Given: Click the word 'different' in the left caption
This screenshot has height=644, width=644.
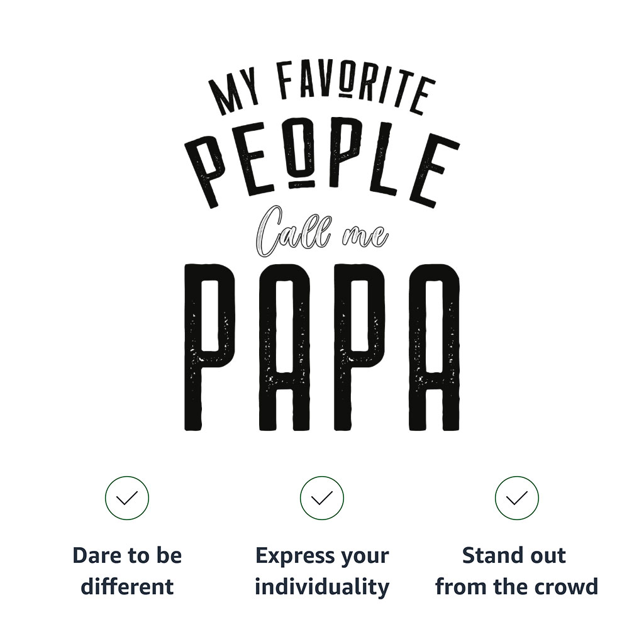Looking at the screenshot, I should click(x=127, y=586).
